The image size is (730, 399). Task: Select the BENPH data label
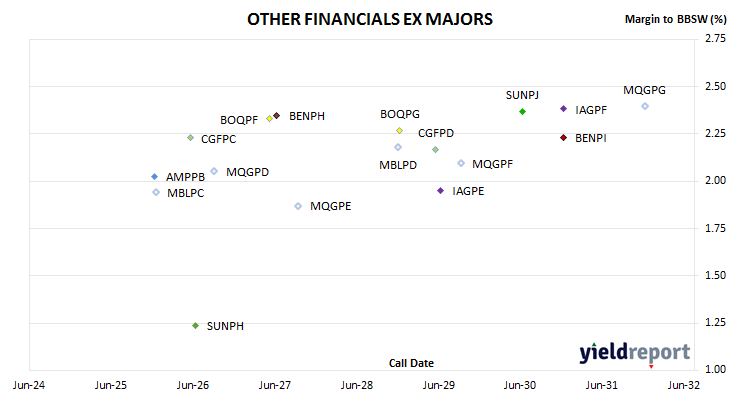point(307,116)
